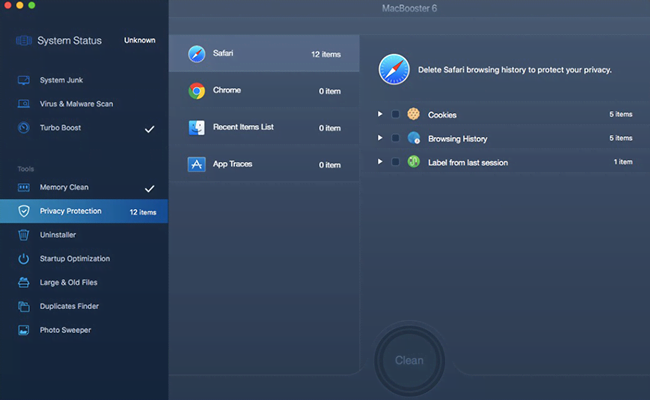Click the Memory Clean icon

[24, 187]
